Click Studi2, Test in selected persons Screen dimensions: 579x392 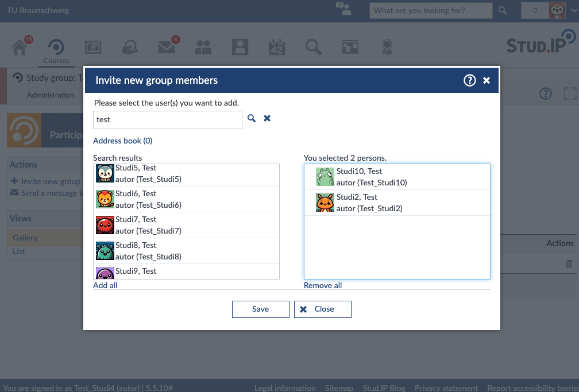tap(397, 203)
